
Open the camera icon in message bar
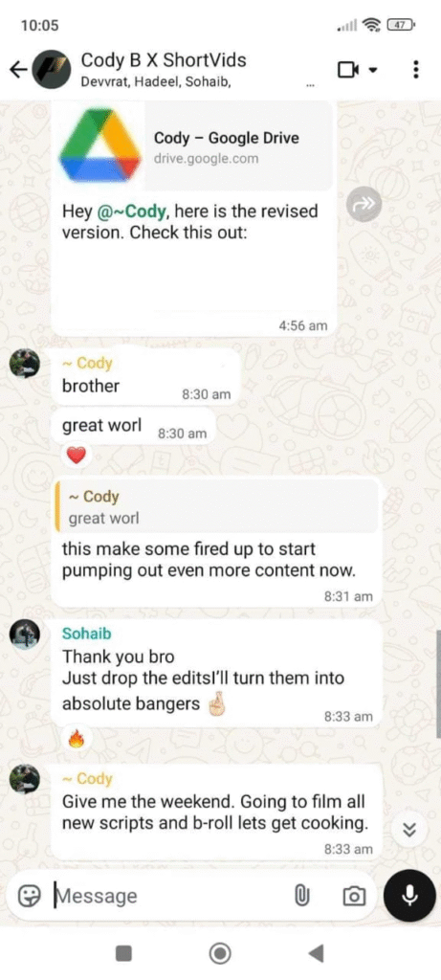coord(354,896)
